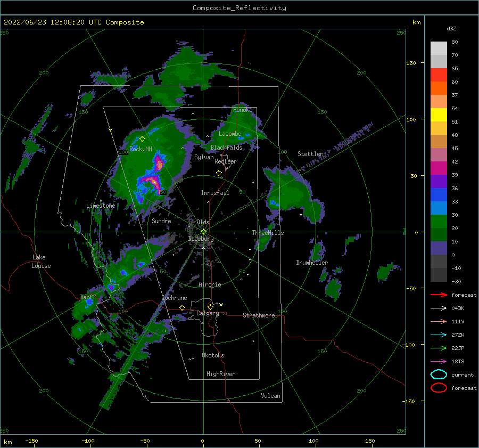Click the Sylvan label on map
479x448 pixels.
coord(204,157)
